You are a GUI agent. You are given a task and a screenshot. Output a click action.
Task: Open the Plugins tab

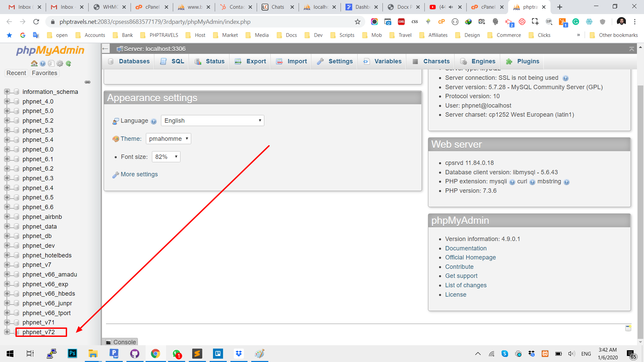[x=523, y=61]
